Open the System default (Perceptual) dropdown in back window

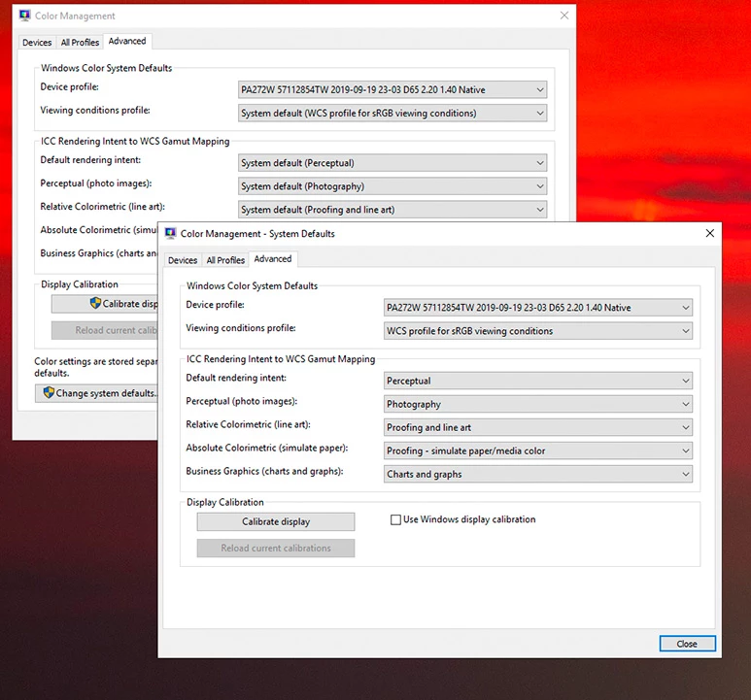pyautogui.click(x=393, y=163)
